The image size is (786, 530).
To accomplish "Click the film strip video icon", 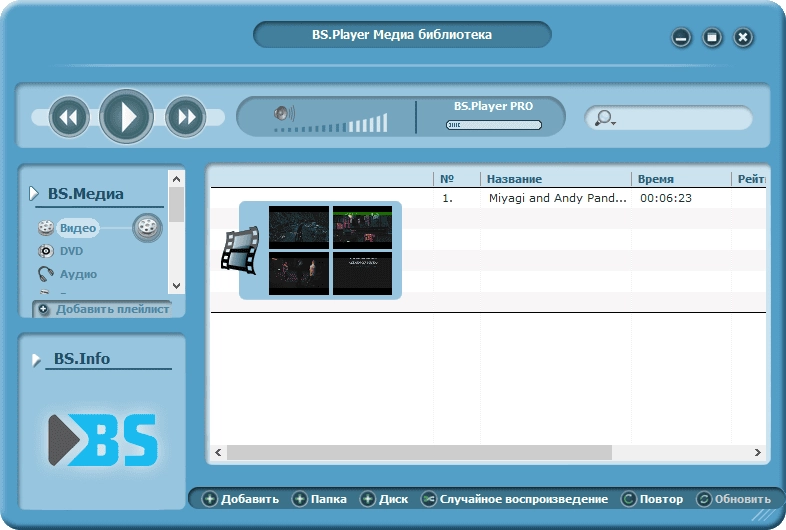I will click(x=241, y=250).
